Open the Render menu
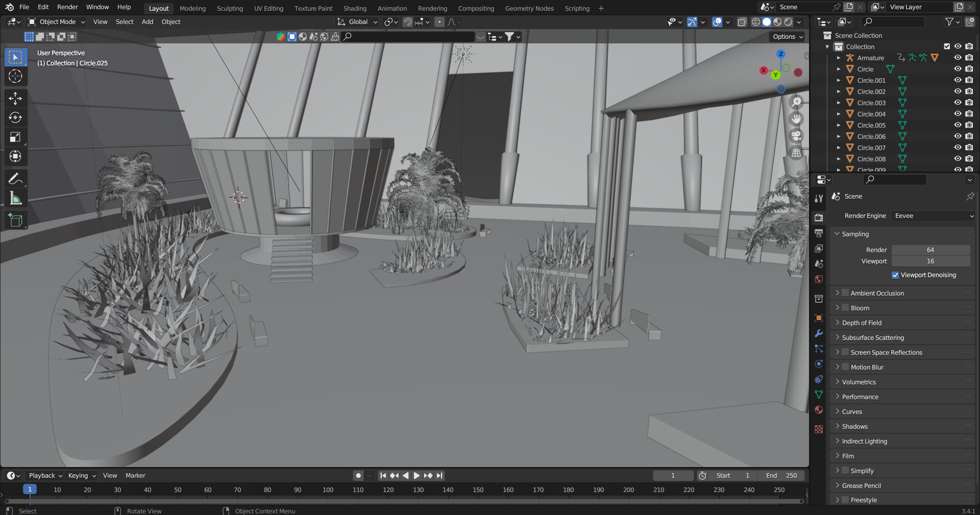980x515 pixels. [x=67, y=7]
